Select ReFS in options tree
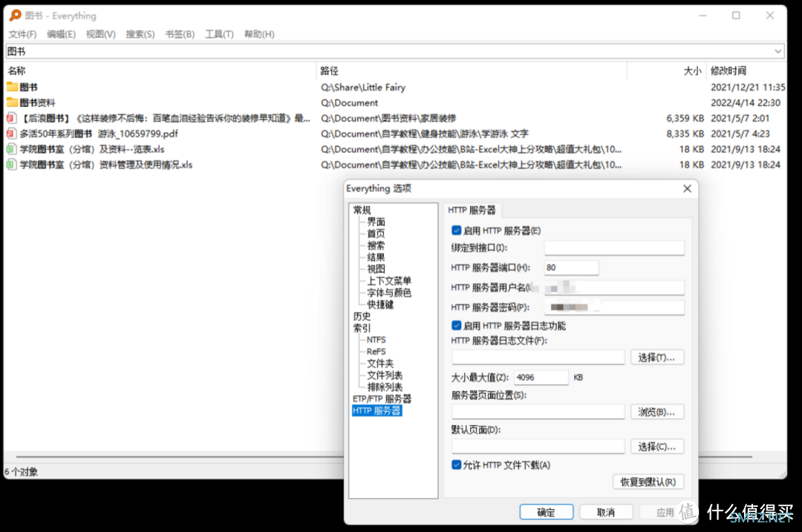 tap(376, 351)
